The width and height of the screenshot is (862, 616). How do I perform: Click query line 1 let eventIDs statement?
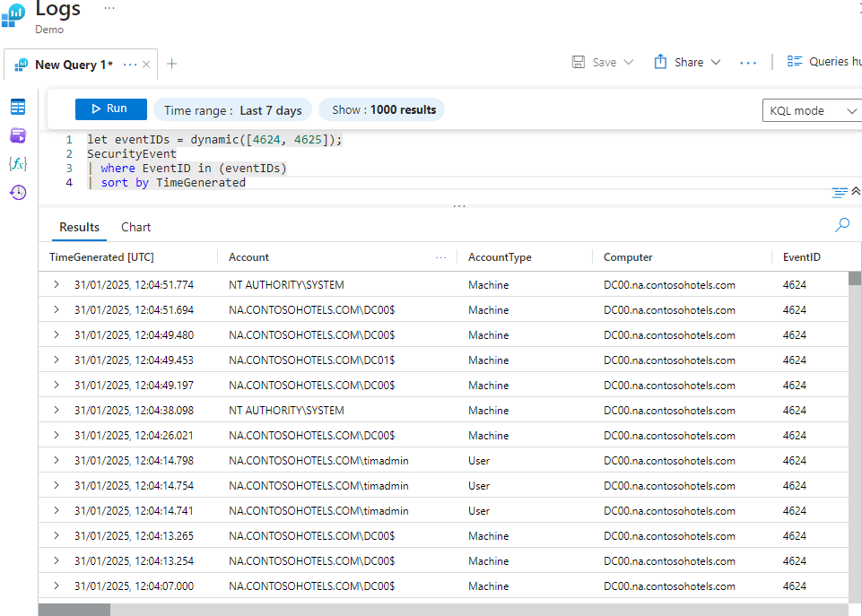tap(214, 140)
